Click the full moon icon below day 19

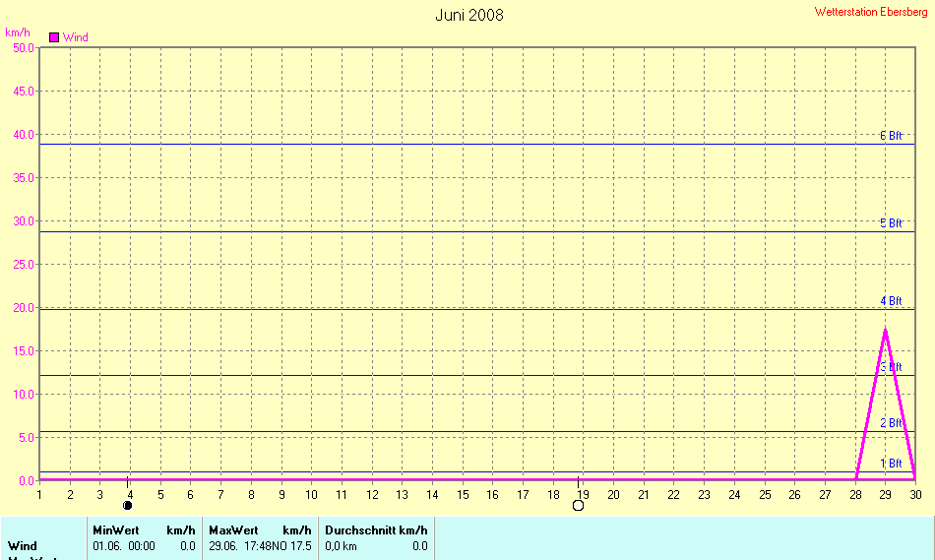click(578, 506)
